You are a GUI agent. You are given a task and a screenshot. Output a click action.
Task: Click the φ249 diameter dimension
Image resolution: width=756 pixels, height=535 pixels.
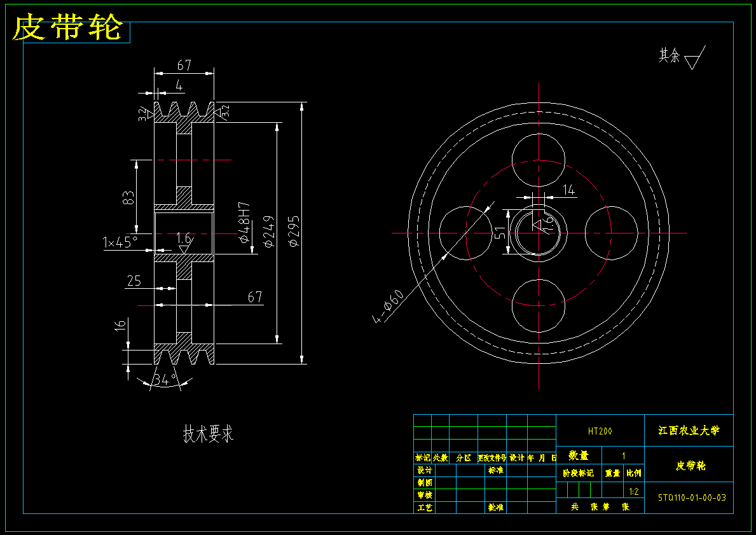269,231
